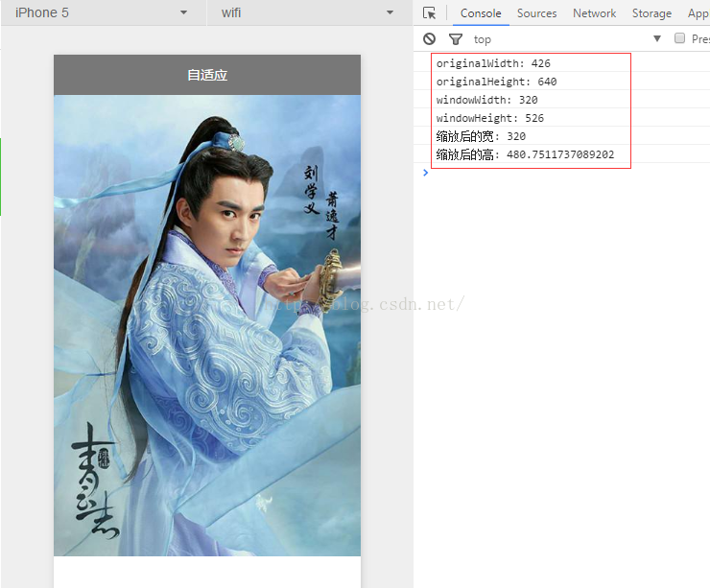Click the poster image in the simulator

pyautogui.click(x=207, y=325)
